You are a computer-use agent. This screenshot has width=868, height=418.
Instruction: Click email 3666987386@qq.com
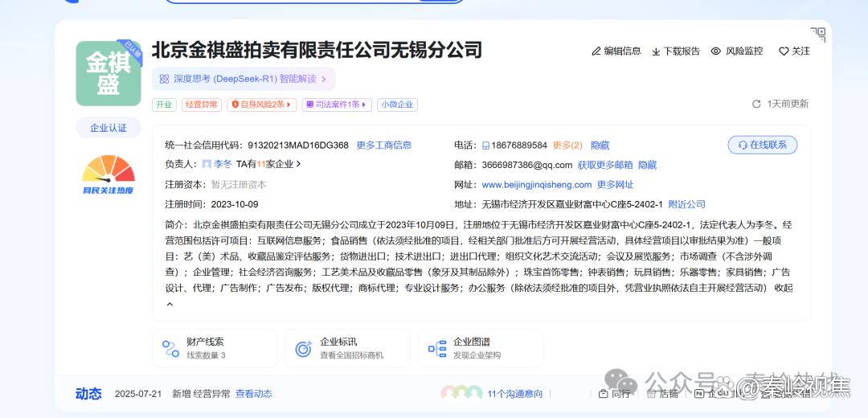[527, 165]
